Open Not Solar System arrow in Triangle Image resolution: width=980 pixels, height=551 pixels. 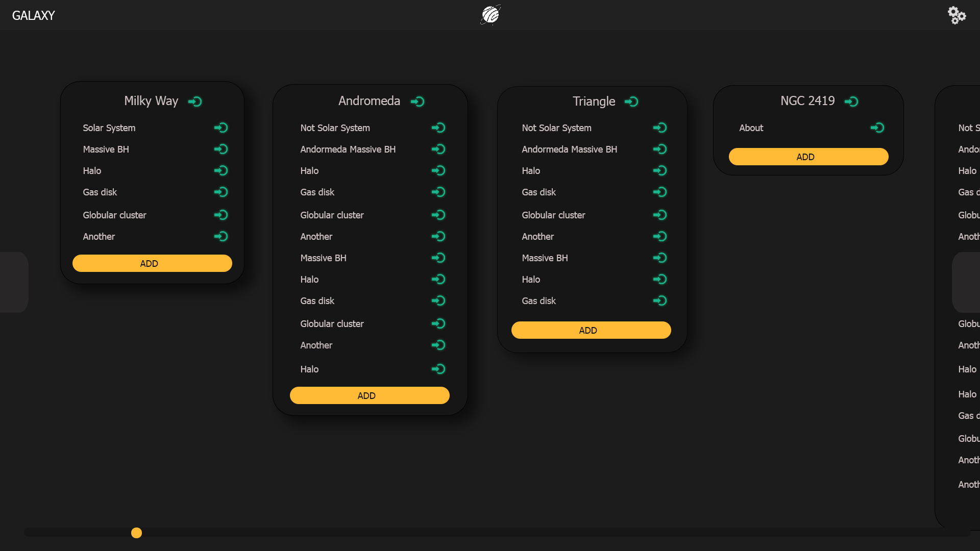pyautogui.click(x=660, y=128)
